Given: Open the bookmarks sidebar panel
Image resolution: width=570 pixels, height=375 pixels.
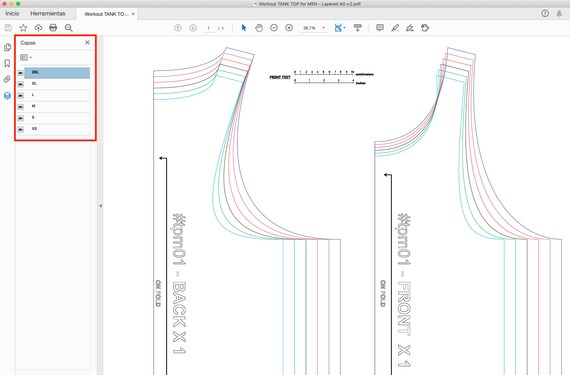Looking at the screenshot, I should (7, 63).
